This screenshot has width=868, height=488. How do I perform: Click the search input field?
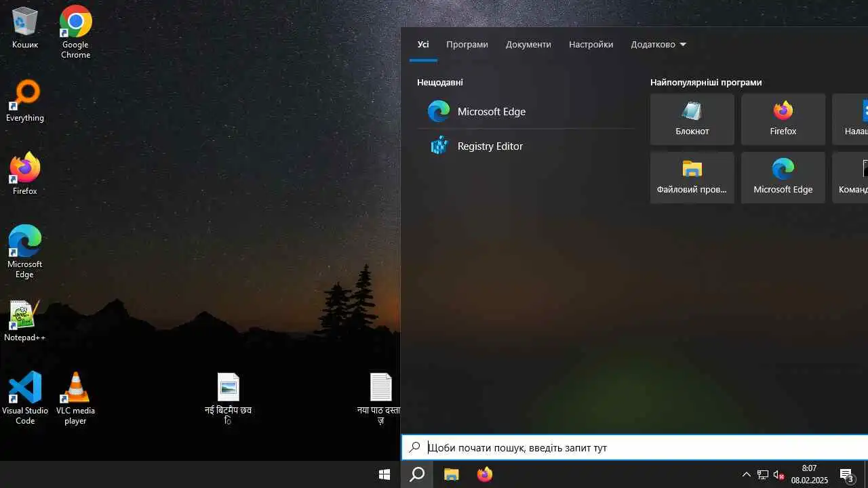click(x=635, y=447)
